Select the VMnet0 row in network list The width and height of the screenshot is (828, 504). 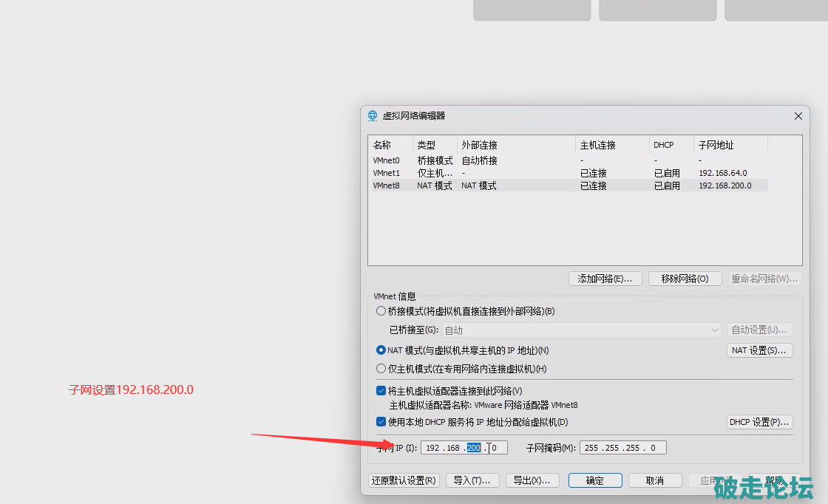point(387,160)
